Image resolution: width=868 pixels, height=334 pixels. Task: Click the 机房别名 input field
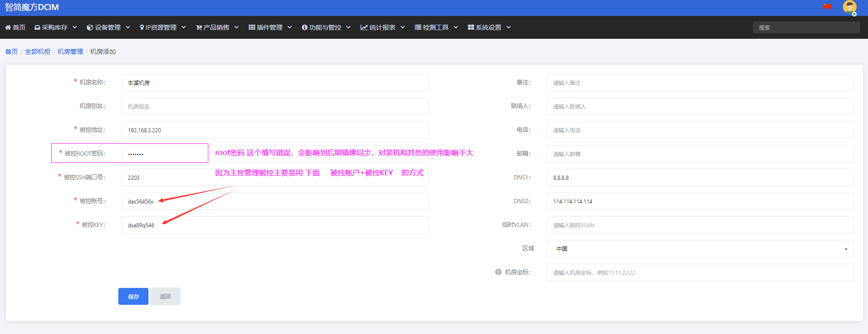(275, 106)
